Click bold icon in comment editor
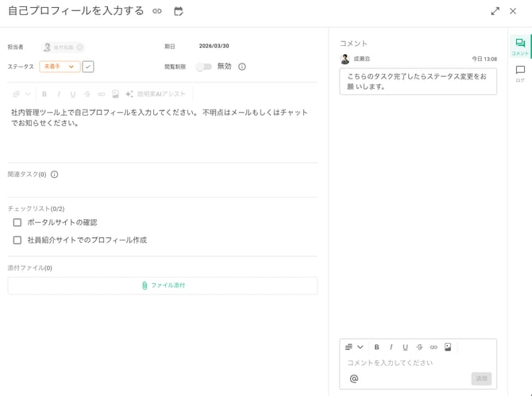 coord(376,347)
